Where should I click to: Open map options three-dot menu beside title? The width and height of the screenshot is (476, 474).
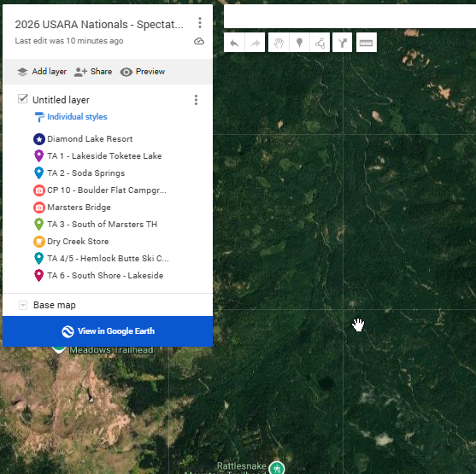[x=200, y=23]
